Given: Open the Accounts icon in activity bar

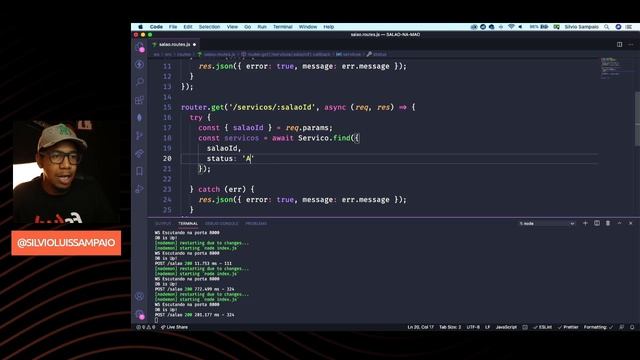Looking at the screenshot, I should pos(140,296).
